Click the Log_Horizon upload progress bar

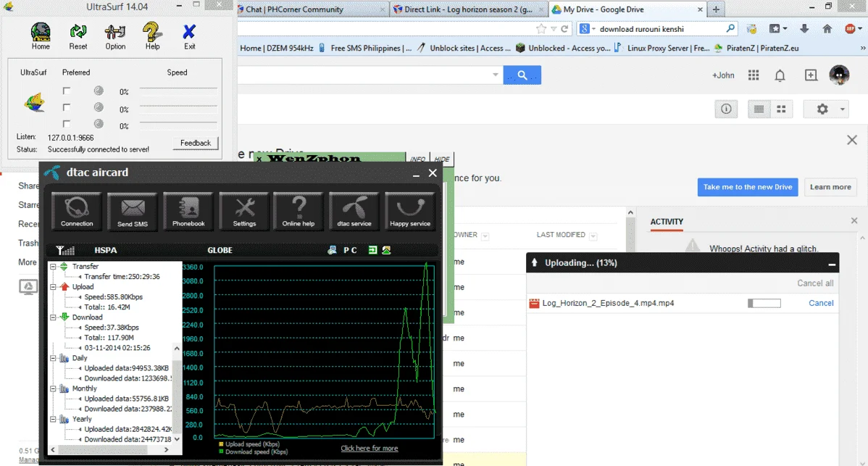tap(764, 303)
